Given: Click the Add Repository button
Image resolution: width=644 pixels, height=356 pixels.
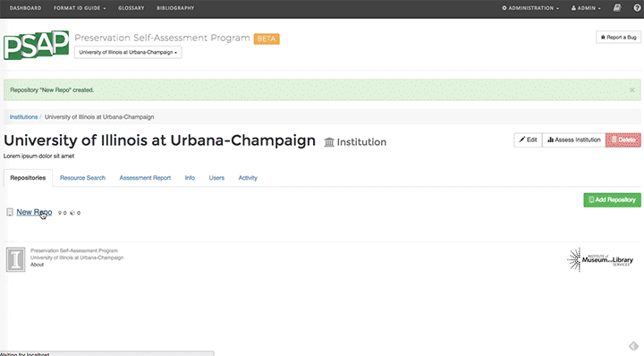Looking at the screenshot, I should (x=612, y=200).
